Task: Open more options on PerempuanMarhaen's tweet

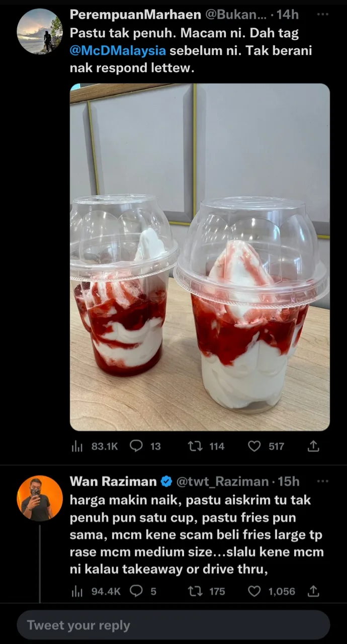Action: pyautogui.click(x=323, y=14)
